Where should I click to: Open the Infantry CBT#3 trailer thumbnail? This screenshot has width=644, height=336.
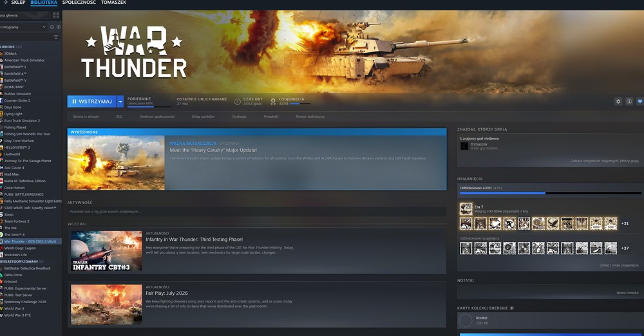106,251
